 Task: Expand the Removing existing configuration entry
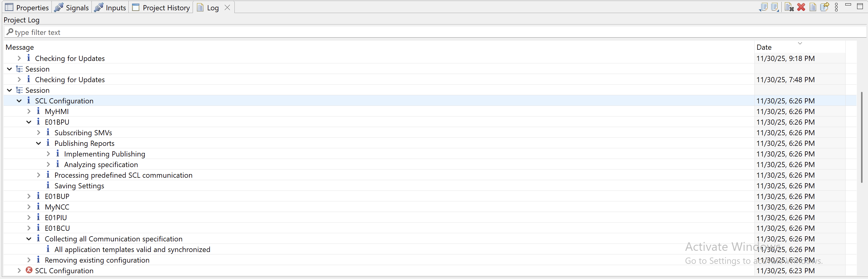pyautogui.click(x=29, y=260)
